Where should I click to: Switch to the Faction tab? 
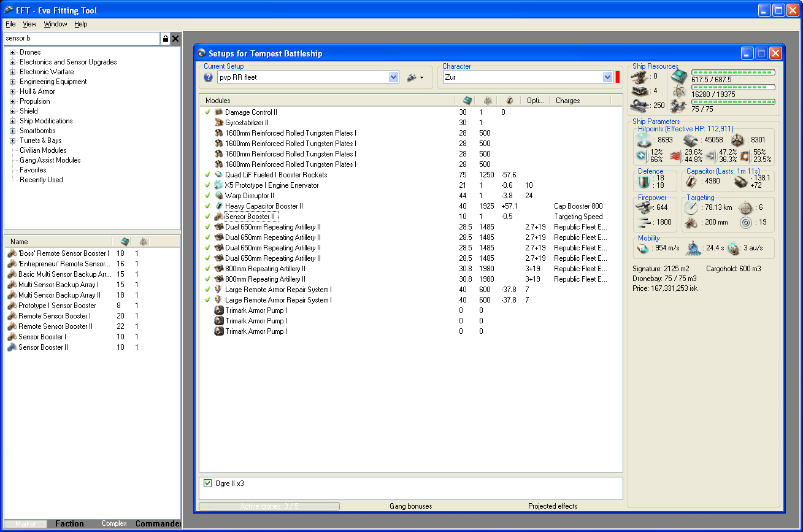click(x=69, y=523)
